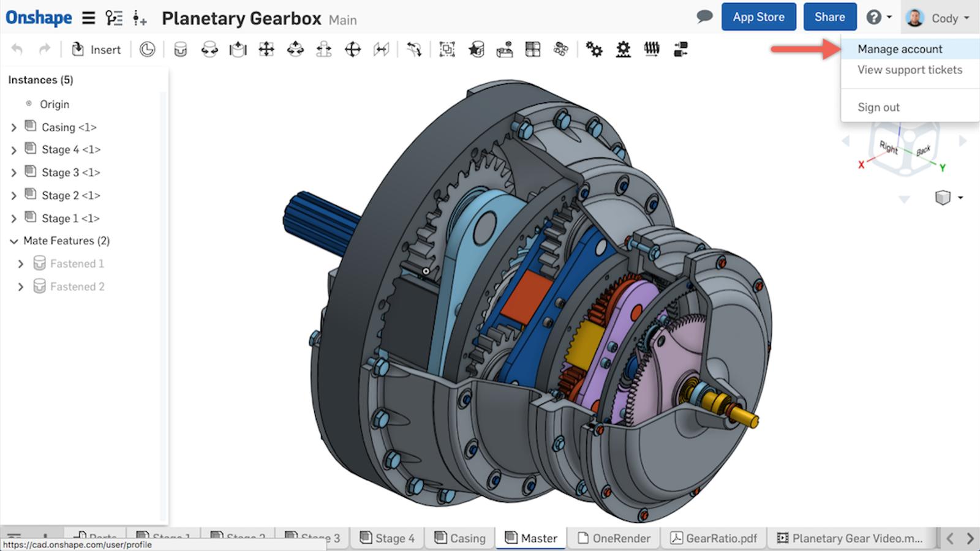Select the Revolute mate tool

pos(209,50)
